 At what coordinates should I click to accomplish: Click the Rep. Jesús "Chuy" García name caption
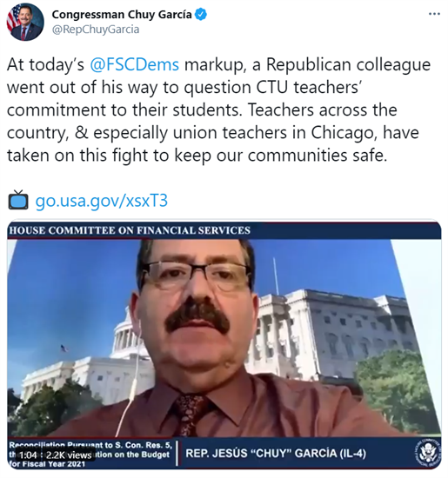[276, 454]
